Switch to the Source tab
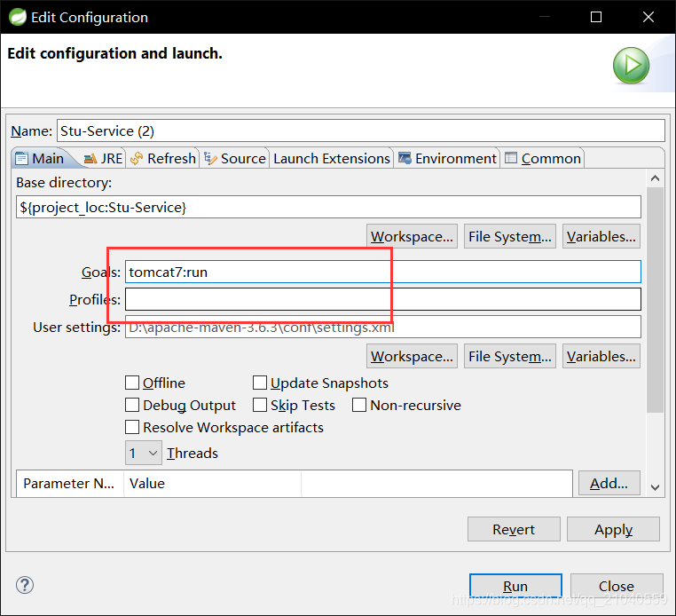 click(234, 158)
